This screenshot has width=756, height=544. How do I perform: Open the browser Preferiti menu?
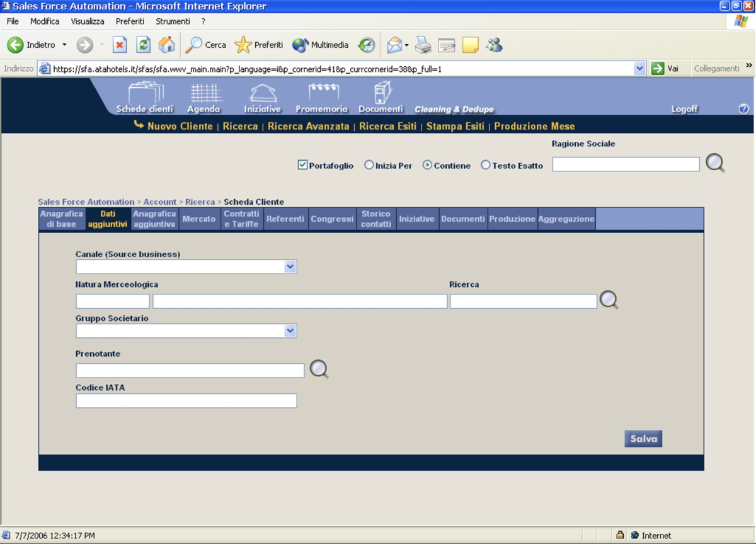pos(130,21)
